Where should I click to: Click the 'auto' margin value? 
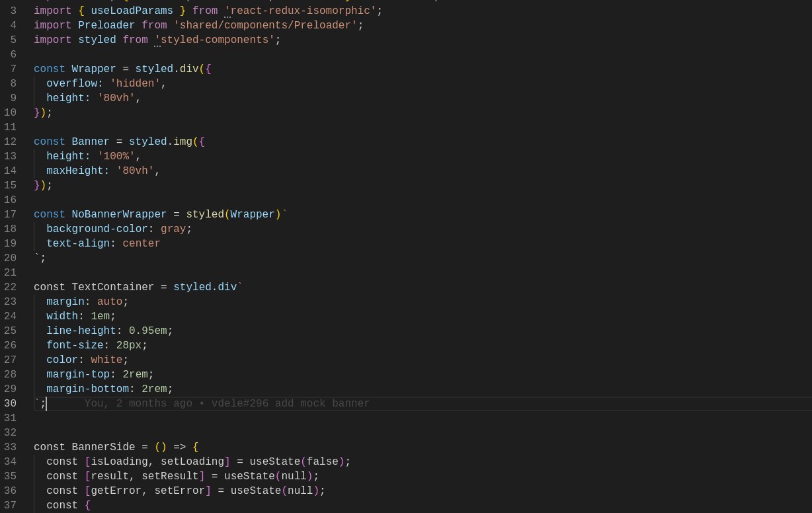(110, 301)
